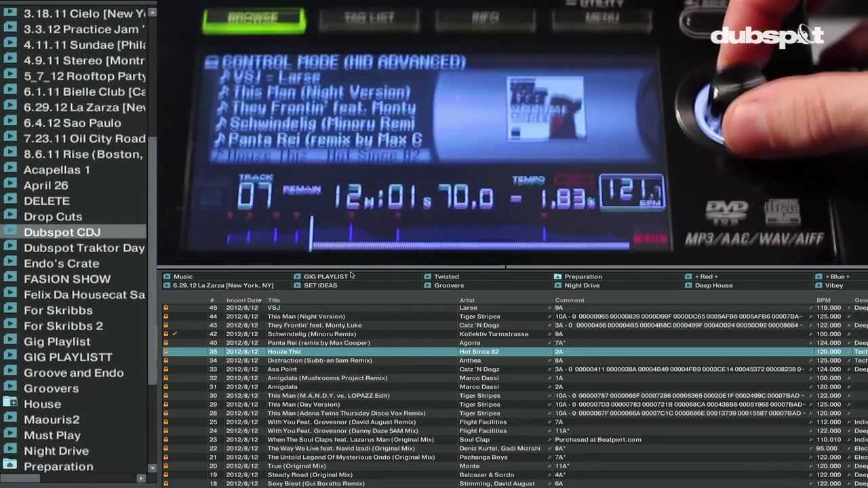Select the 6.4.12 Sao Paulo playlist
868x488 pixels.
73,123
